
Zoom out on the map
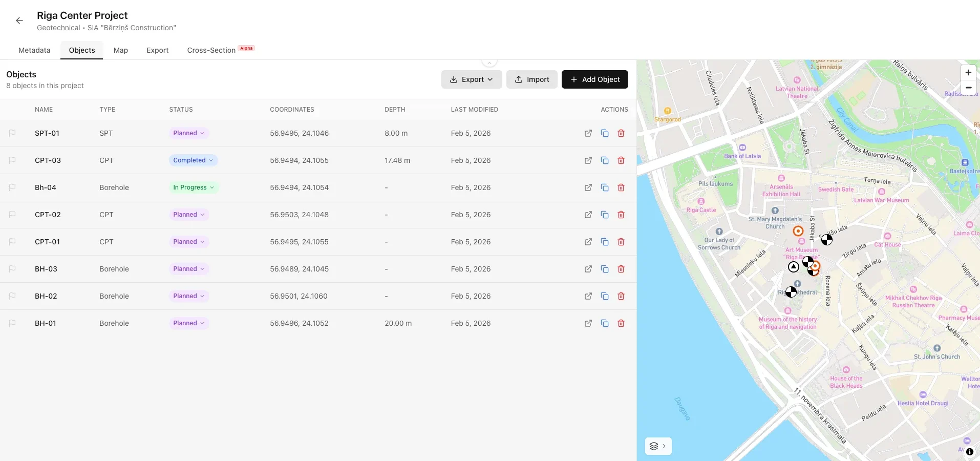[x=968, y=88]
